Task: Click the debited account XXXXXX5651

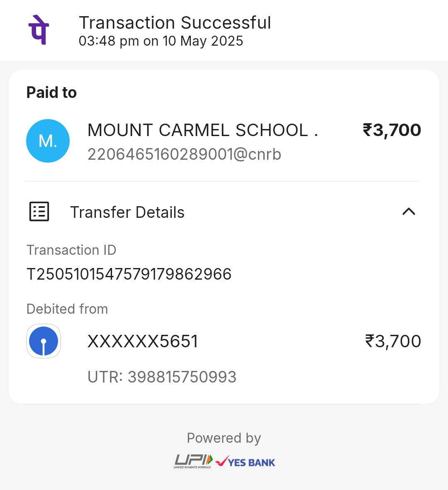Action: [143, 341]
